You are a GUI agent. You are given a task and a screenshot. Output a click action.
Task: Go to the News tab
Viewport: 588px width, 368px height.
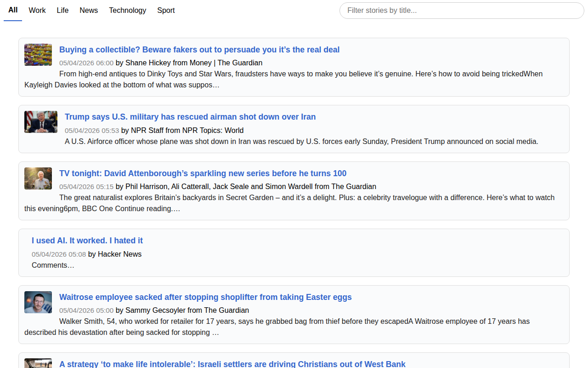[89, 10]
